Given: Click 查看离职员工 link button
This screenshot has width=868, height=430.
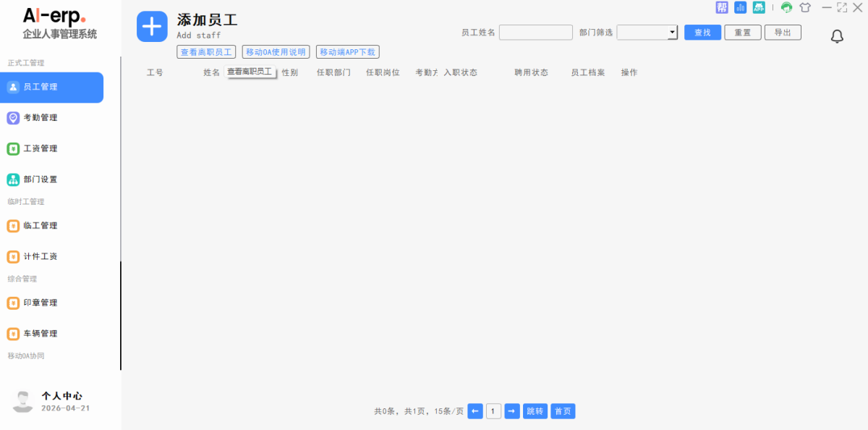Looking at the screenshot, I should point(206,52).
